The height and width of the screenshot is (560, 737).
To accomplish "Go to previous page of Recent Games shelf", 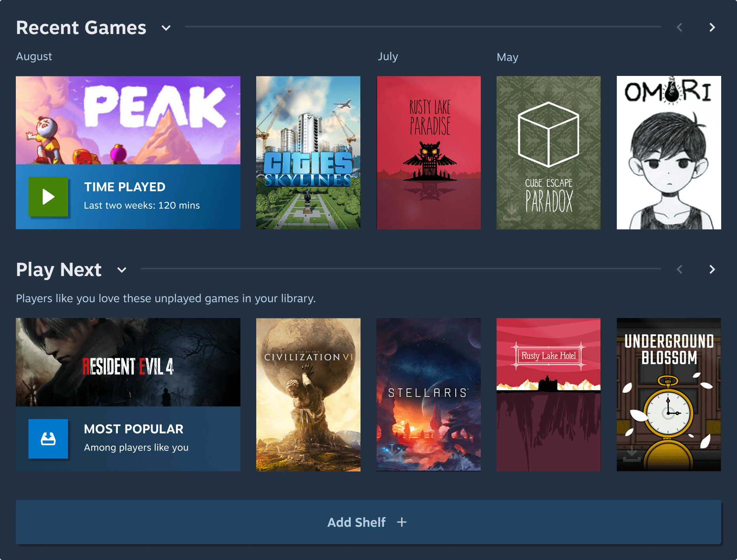I will pyautogui.click(x=680, y=27).
